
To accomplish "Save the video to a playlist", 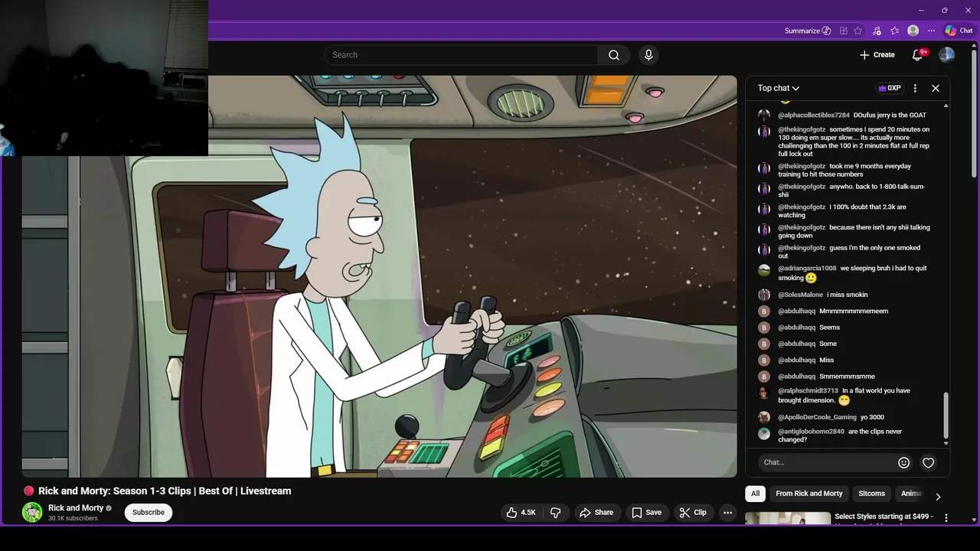I will (647, 513).
